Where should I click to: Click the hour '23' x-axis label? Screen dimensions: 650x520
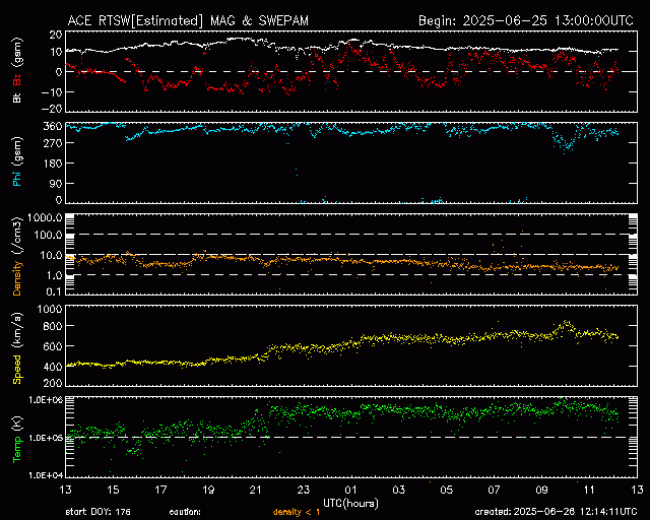coord(303,490)
